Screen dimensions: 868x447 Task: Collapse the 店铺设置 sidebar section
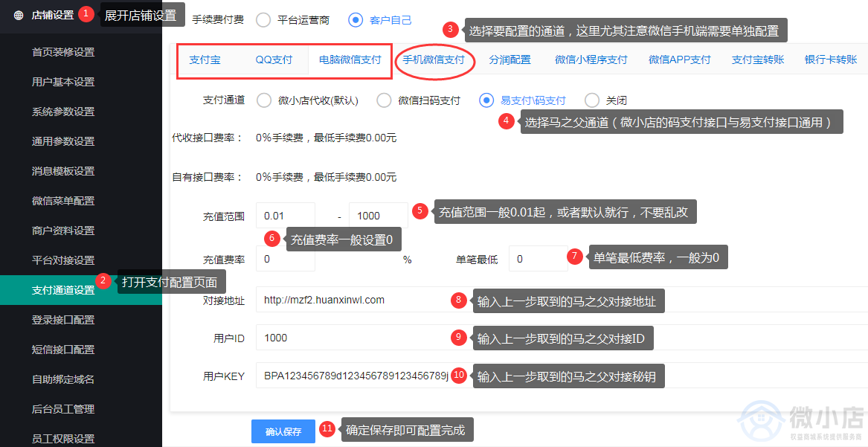(52, 16)
